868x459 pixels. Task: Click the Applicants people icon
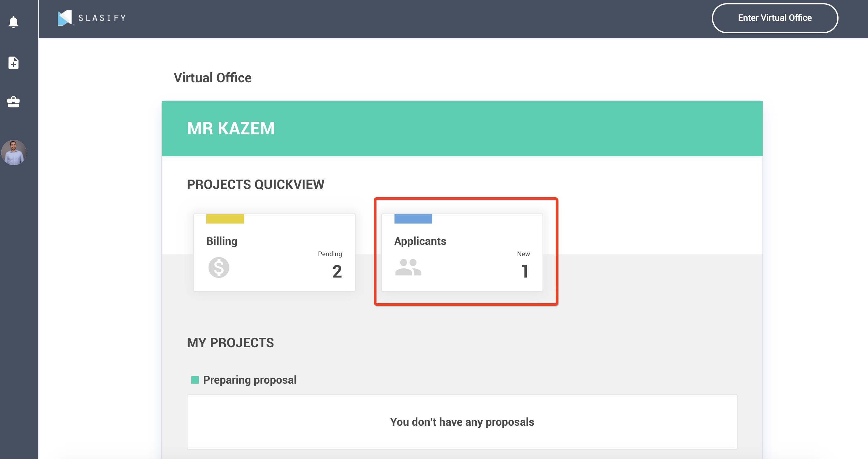pos(408,267)
